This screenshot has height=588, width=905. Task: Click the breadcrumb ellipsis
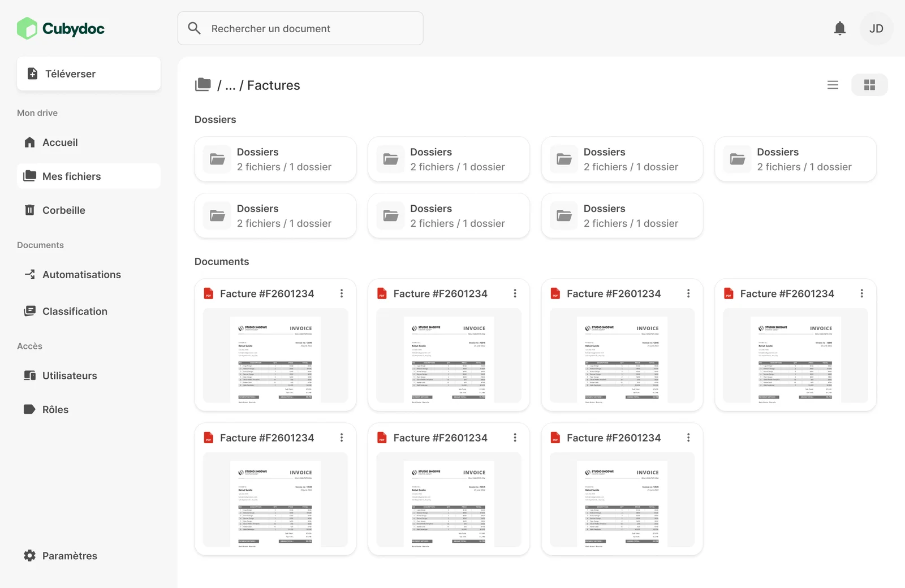230,85
